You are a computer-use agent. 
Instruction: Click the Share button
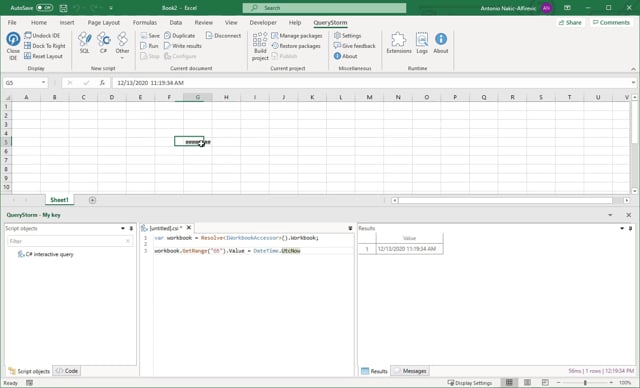click(570, 22)
